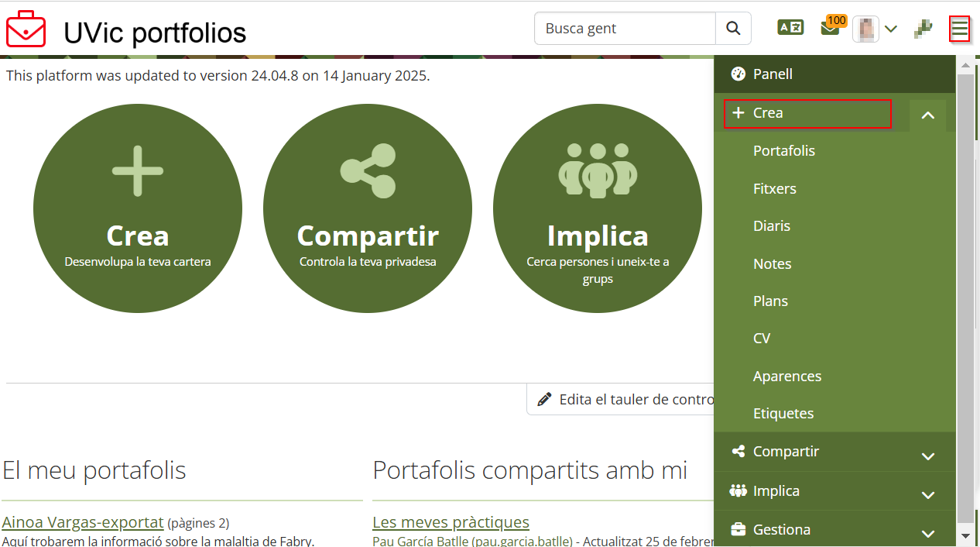The image size is (980, 547).
Task: Click pencil icon on Edita el tauler
Action: click(545, 399)
